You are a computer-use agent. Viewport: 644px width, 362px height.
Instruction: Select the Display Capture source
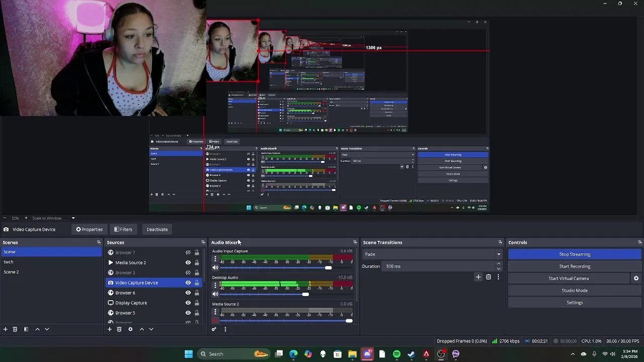pos(131,303)
